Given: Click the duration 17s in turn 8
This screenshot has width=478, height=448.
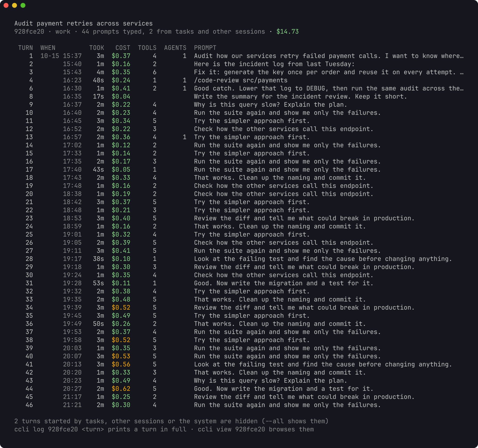Looking at the screenshot, I should pyautogui.click(x=98, y=97).
